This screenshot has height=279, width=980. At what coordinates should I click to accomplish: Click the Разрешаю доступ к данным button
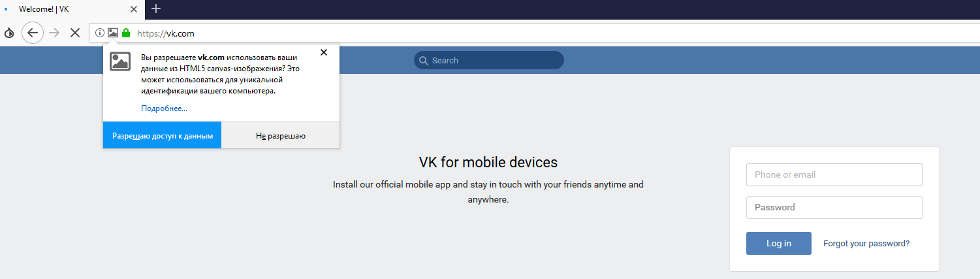[x=163, y=136]
